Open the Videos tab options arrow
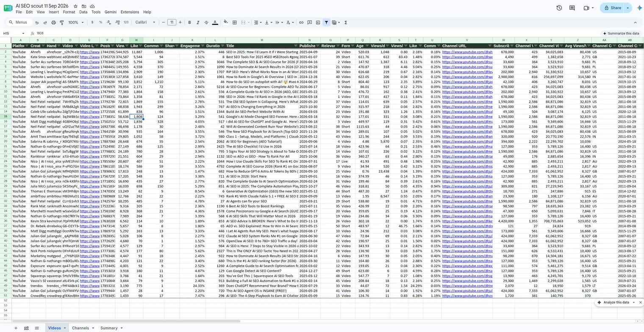 65,328
